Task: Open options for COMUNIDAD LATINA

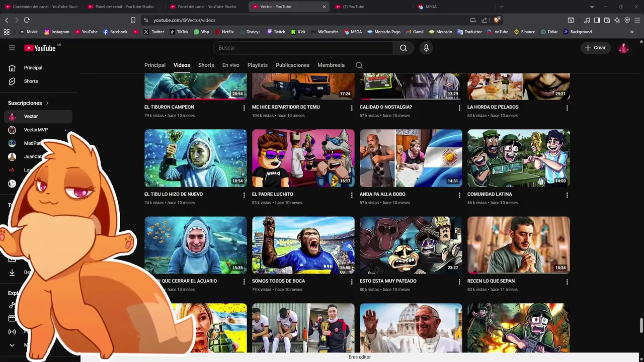Action: pyautogui.click(x=567, y=195)
